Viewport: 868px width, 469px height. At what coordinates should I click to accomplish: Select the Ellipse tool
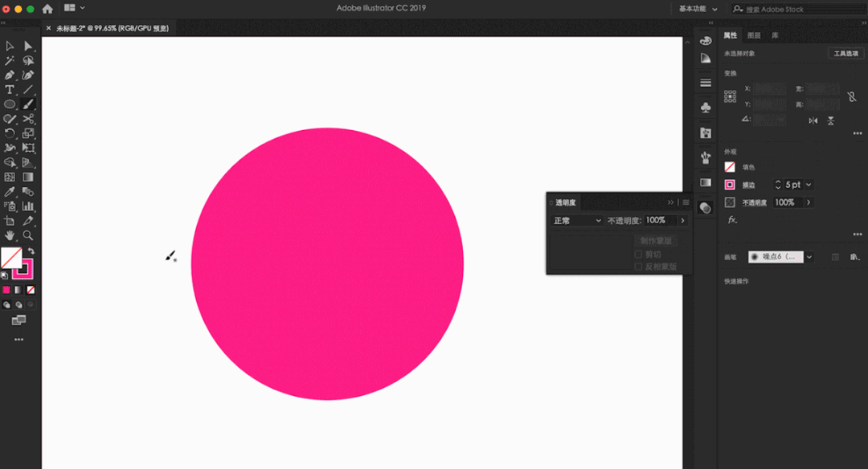(10, 104)
